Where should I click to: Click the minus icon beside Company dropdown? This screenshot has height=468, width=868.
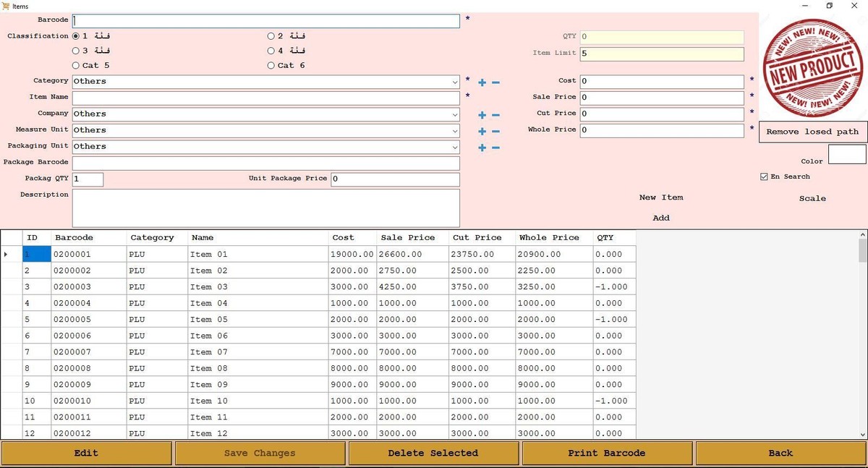pos(495,115)
